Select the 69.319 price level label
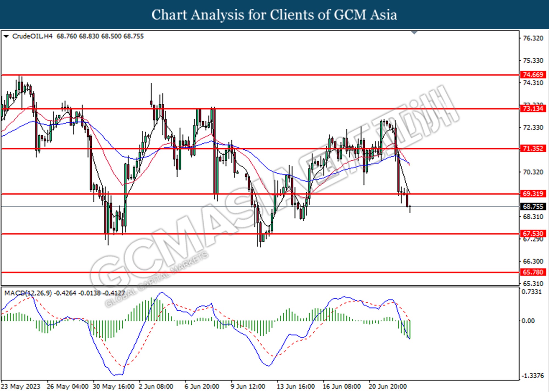 (533, 194)
